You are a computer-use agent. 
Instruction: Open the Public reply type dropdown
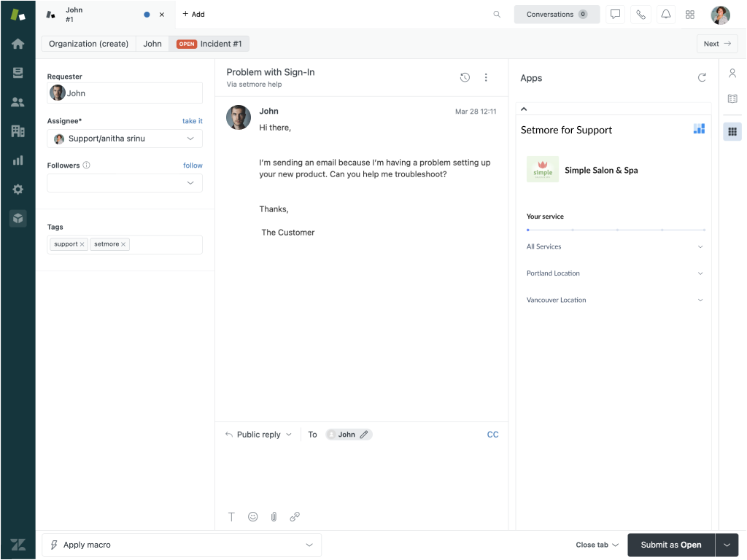258,435
